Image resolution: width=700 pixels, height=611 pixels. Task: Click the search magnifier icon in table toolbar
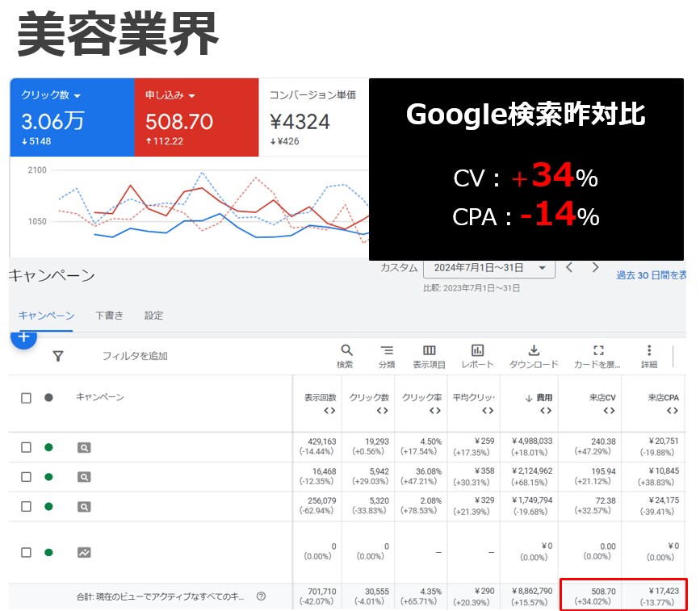pos(346,350)
